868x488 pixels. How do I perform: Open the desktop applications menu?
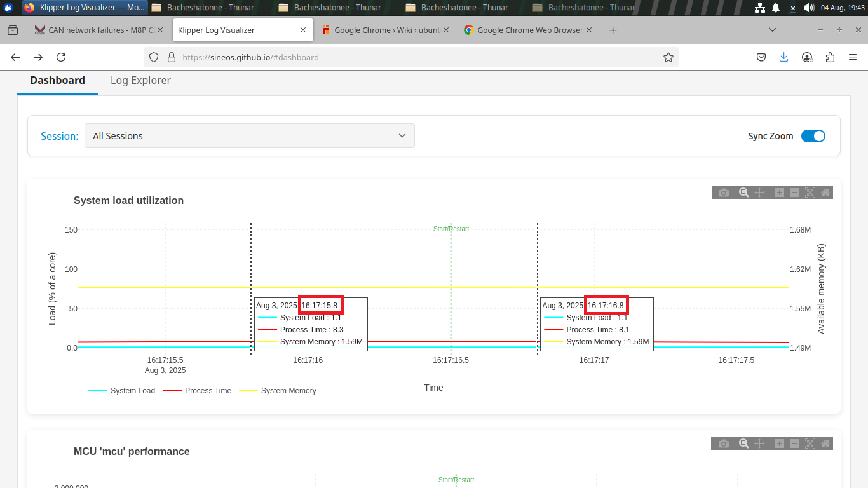click(x=8, y=8)
